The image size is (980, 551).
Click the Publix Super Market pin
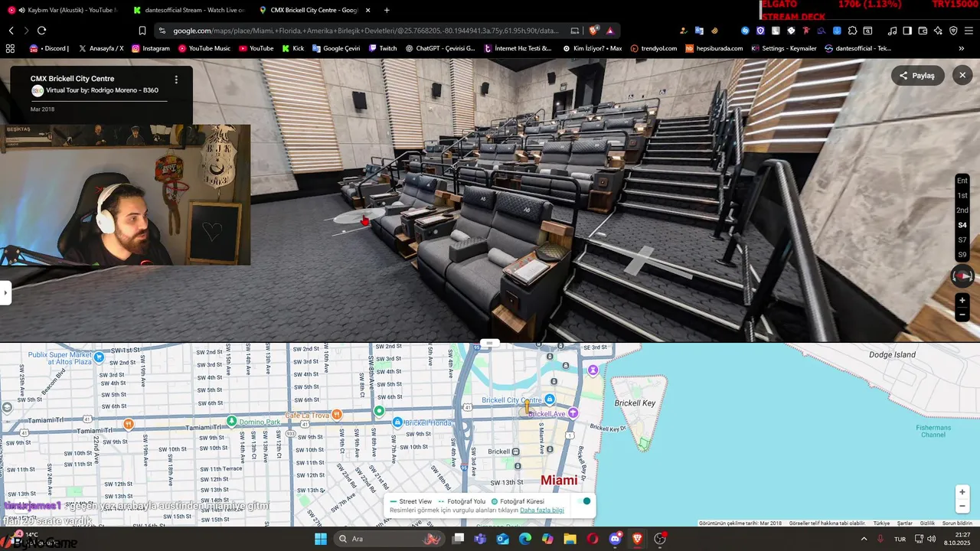coord(99,357)
